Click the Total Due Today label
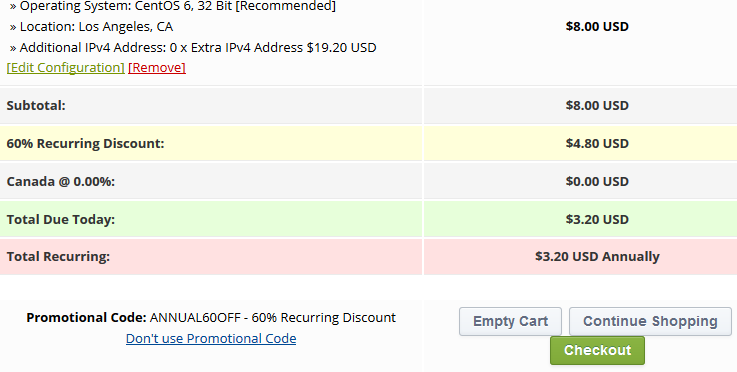 point(61,220)
